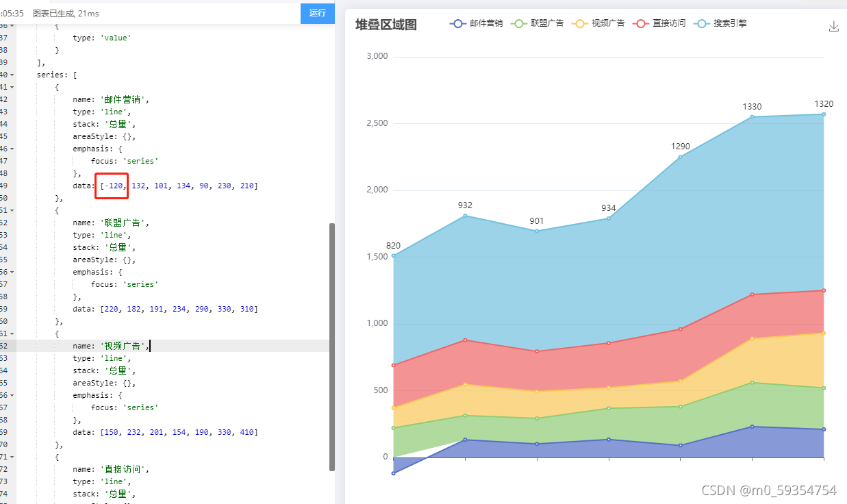Viewport: 847px width, 504px height.
Task: Click the data point labeled 1290
Action: (681, 157)
